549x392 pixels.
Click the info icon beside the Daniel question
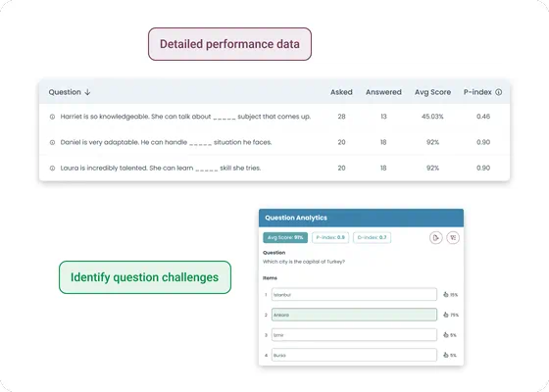pos(52,142)
